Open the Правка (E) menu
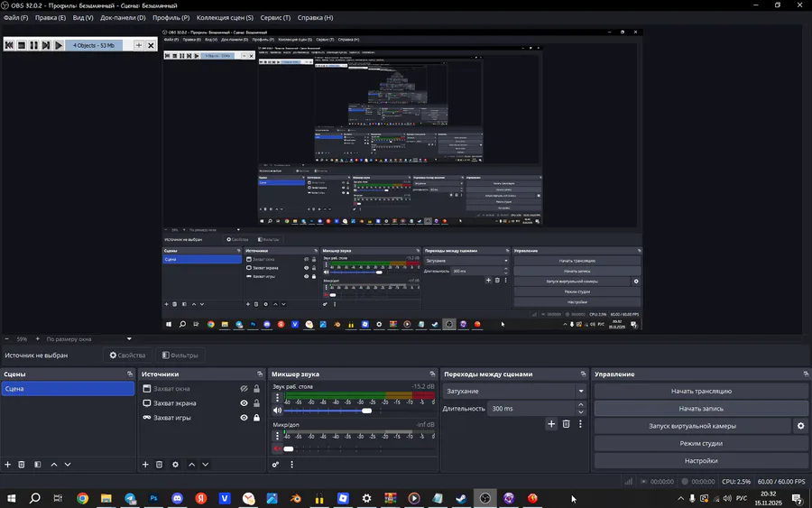Screen dimensions: 812x508 click(x=51, y=18)
